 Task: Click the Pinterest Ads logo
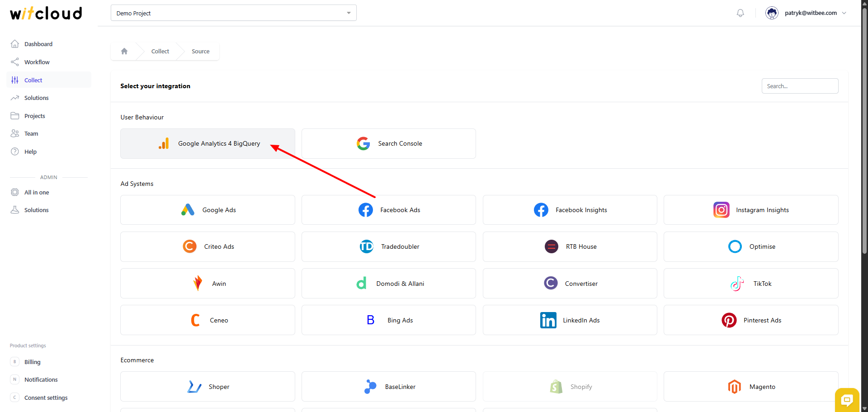tap(729, 320)
